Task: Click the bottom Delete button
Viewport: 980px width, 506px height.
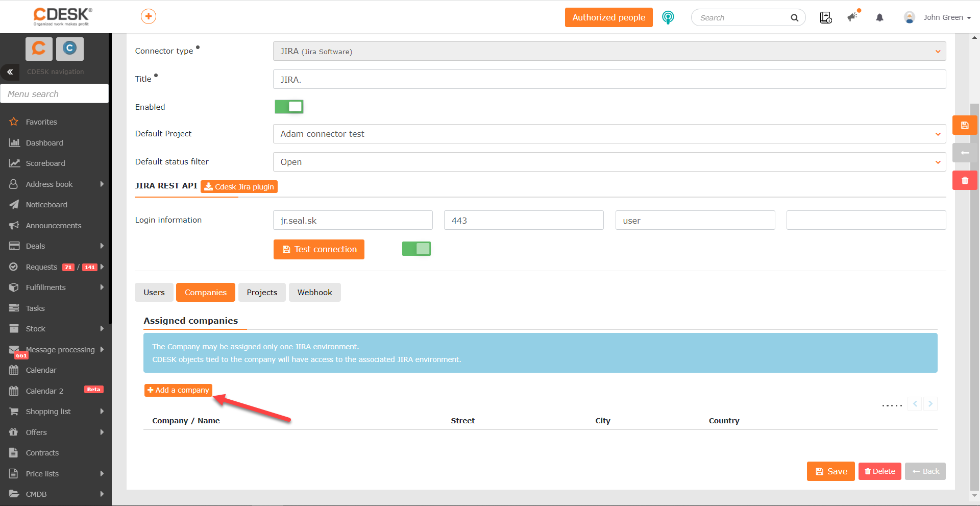Action: tap(880, 471)
